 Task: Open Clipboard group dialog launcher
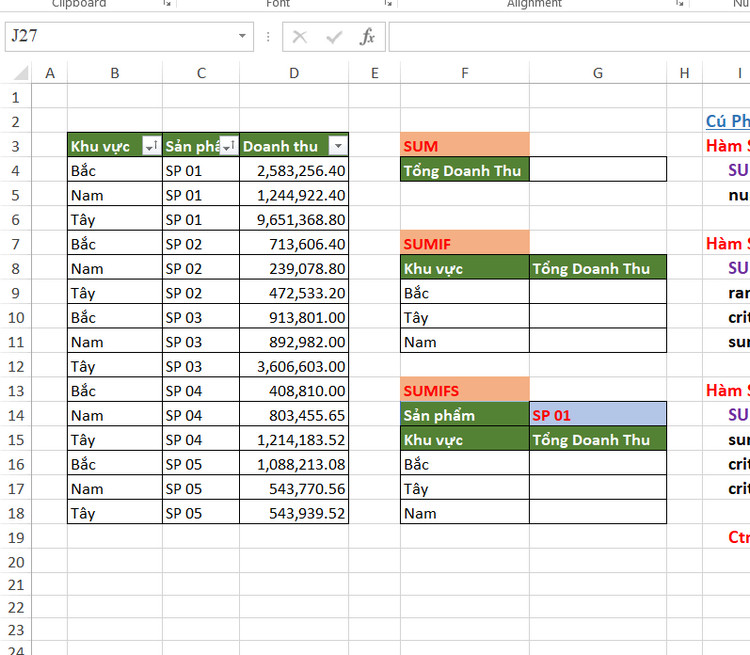(x=166, y=3)
